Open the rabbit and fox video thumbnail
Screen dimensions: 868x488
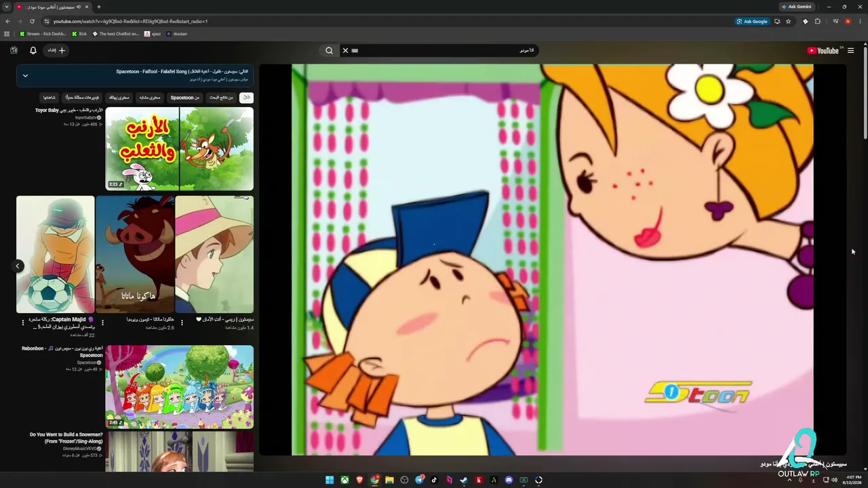click(x=179, y=148)
